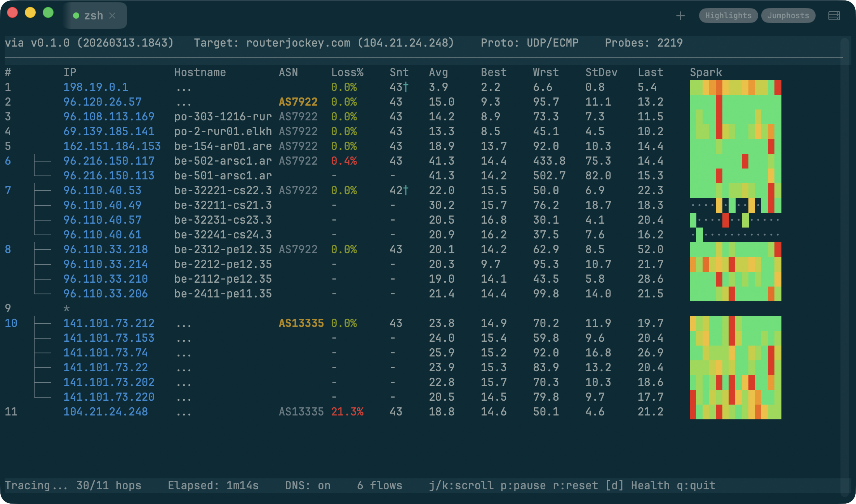The image size is (856, 504).
Task: Select the zsh tab
Action: point(94,15)
